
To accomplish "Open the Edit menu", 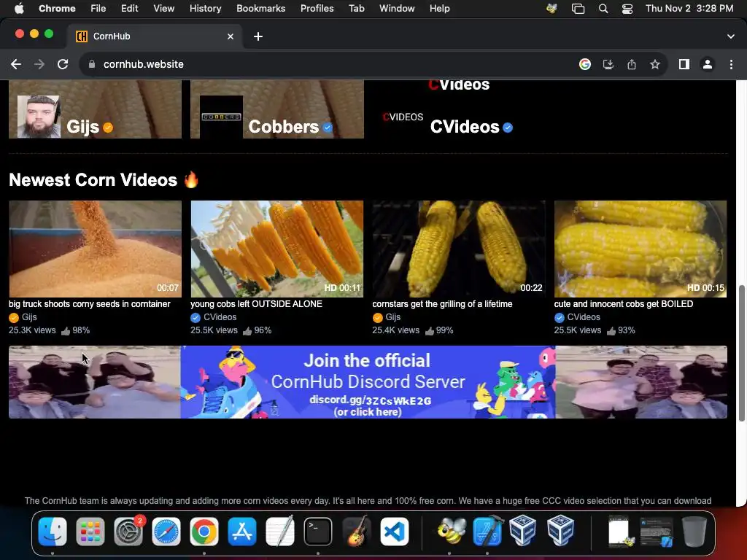I will click(x=129, y=9).
